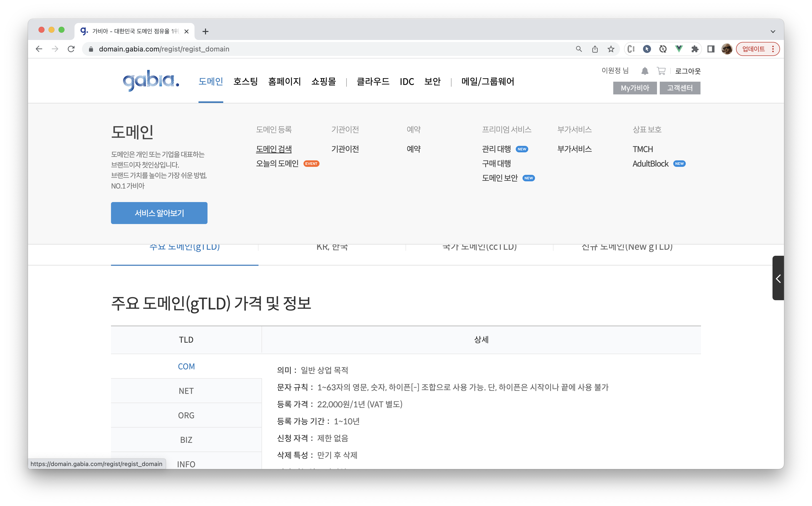Bookmark this page with the star icon

(x=611, y=49)
